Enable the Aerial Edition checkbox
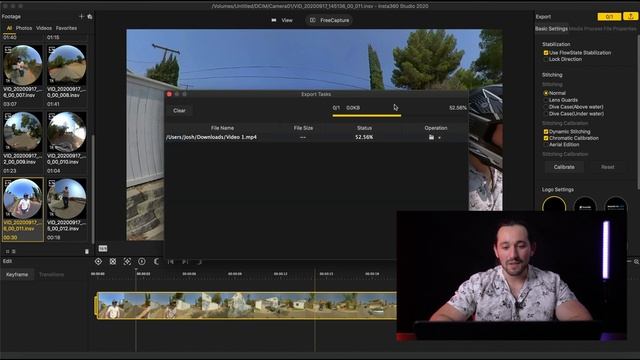 [x=546, y=144]
